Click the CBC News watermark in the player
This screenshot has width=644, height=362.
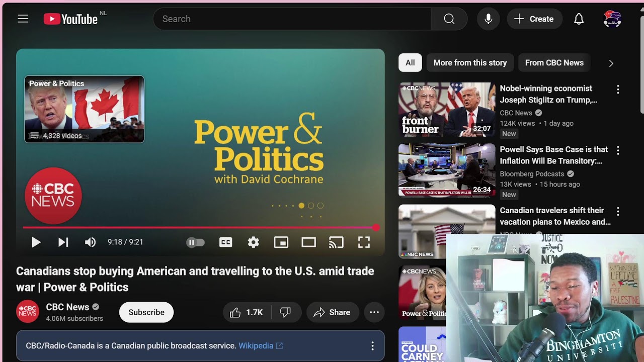click(x=53, y=196)
